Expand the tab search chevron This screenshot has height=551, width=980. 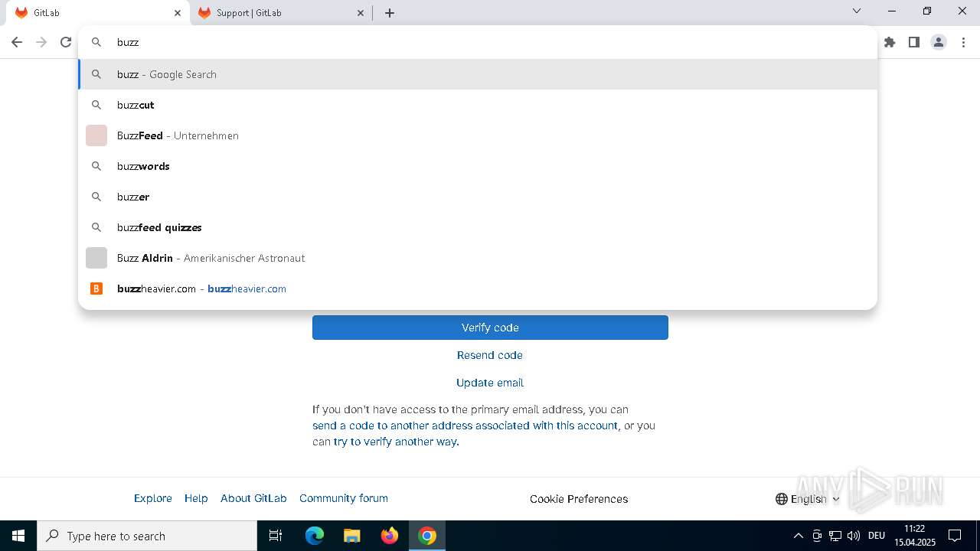coord(857,11)
